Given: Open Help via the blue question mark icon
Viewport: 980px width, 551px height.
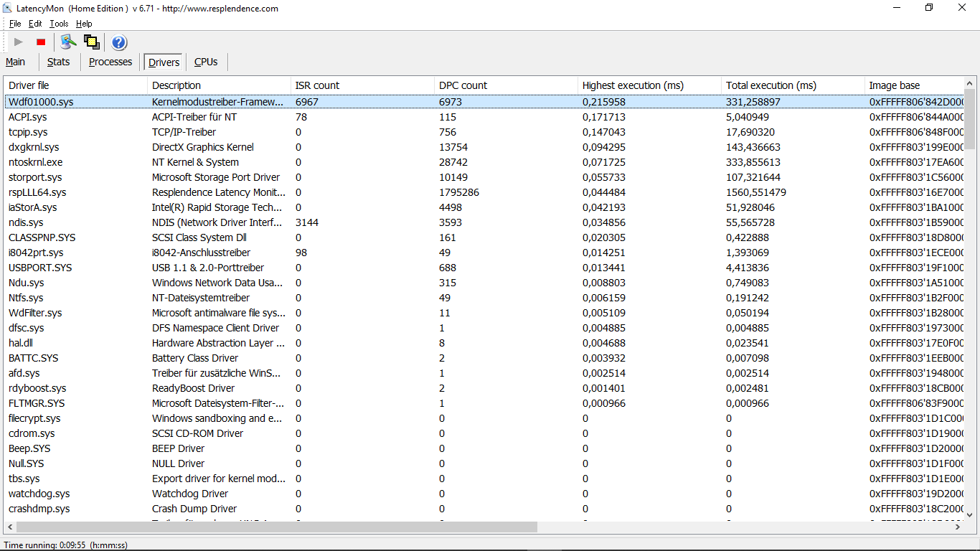Looking at the screenshot, I should tap(119, 42).
